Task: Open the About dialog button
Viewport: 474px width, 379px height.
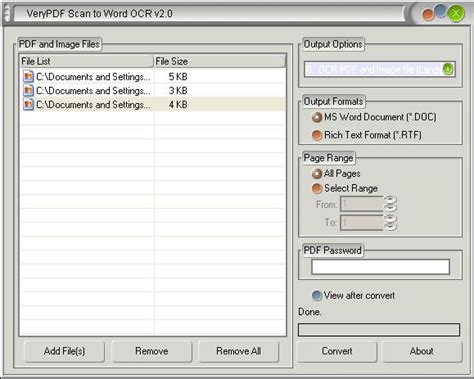Action: (x=422, y=351)
